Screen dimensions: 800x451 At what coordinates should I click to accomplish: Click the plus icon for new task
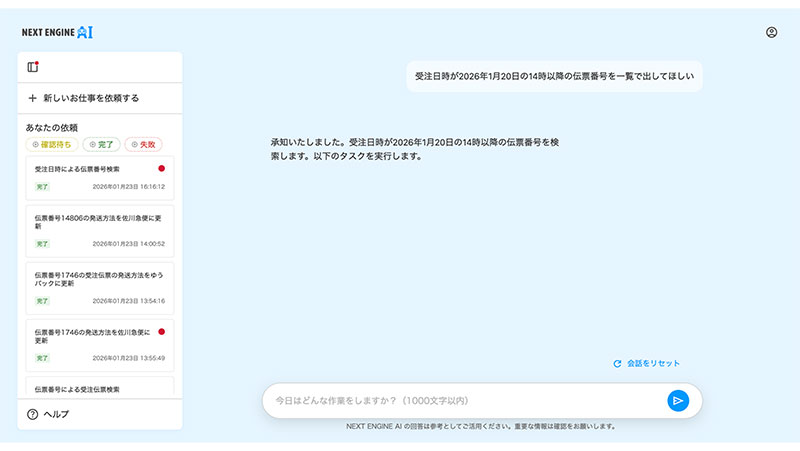pyautogui.click(x=33, y=99)
